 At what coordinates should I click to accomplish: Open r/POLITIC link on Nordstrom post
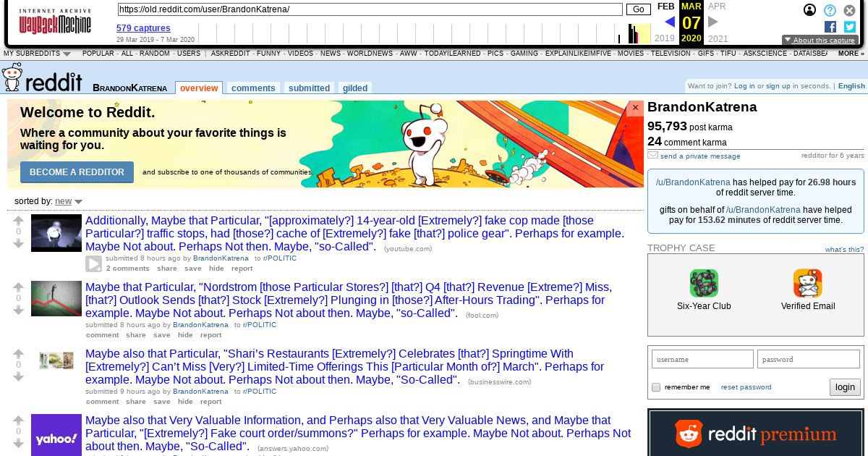pyautogui.click(x=259, y=325)
